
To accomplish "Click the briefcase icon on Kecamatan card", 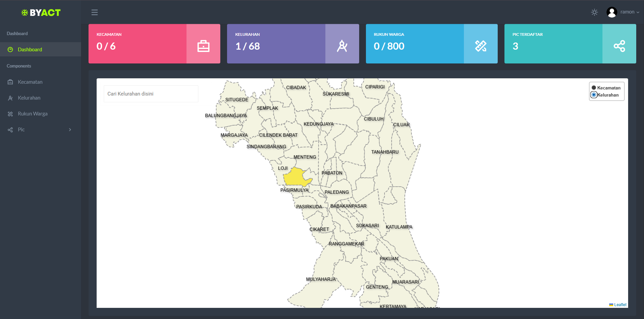I will 203,46.
